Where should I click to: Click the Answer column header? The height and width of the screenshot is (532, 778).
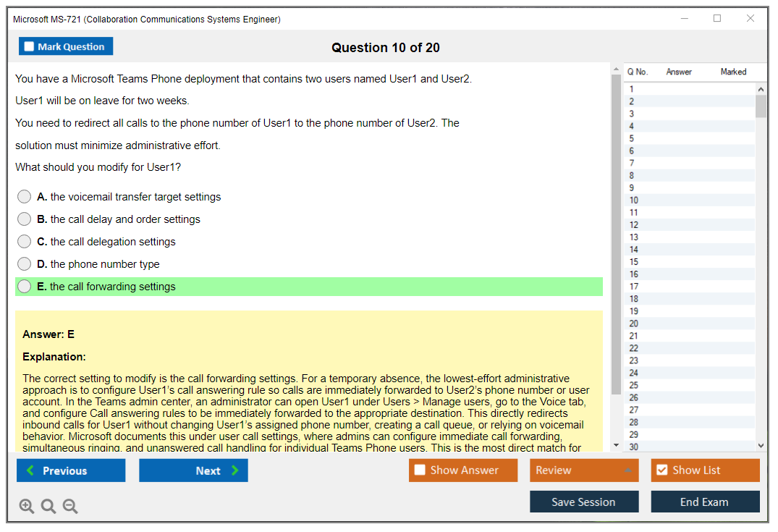(679, 72)
